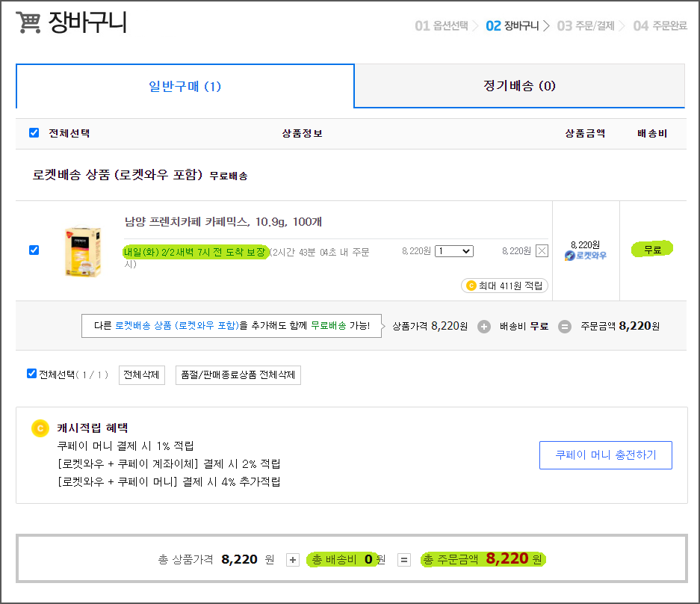Click the 배송비 column header
Screen dimensions: 700x604
652,134
